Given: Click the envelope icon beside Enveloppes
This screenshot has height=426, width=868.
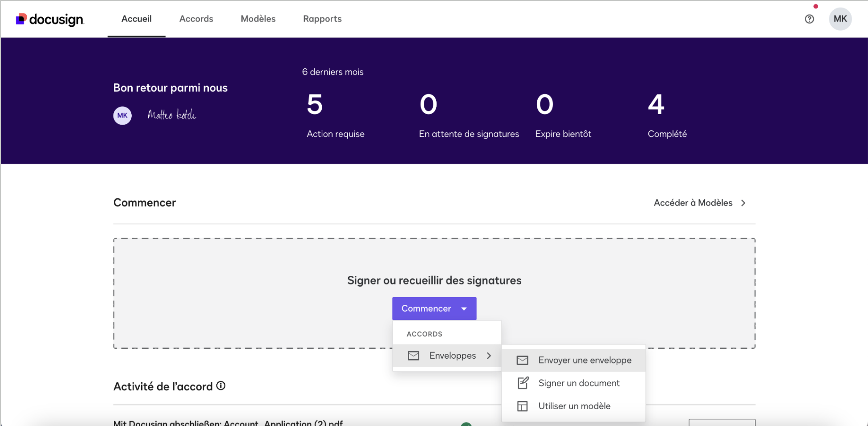Looking at the screenshot, I should point(414,356).
